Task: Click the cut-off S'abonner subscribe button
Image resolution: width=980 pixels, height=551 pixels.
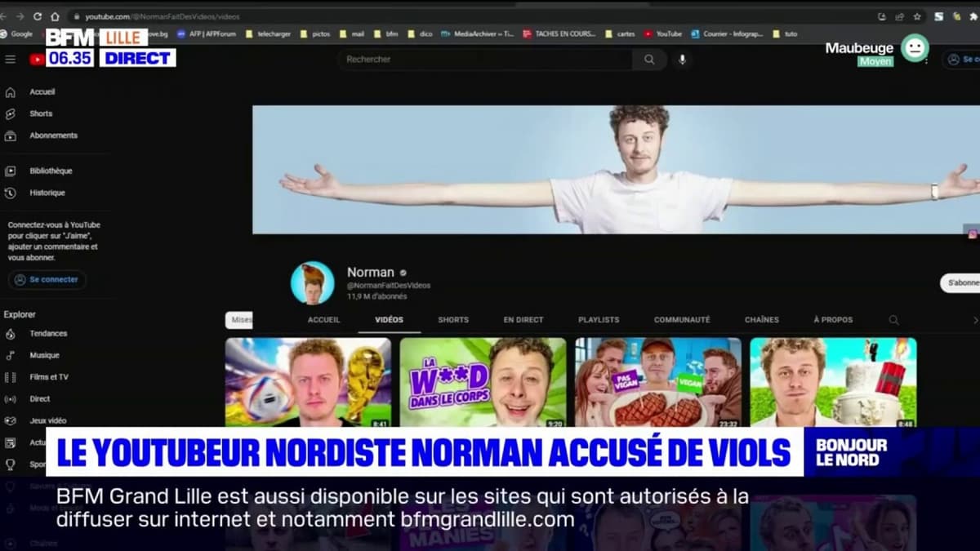Action: point(960,282)
